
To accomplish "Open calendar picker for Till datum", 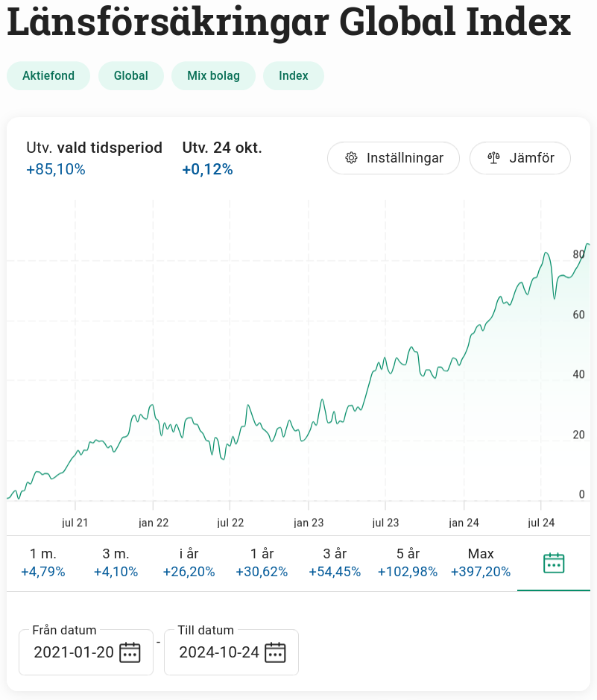I will click(x=276, y=652).
